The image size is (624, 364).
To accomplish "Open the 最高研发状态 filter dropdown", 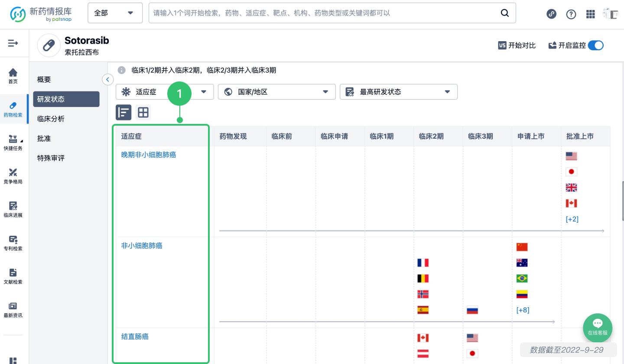I will point(399,92).
